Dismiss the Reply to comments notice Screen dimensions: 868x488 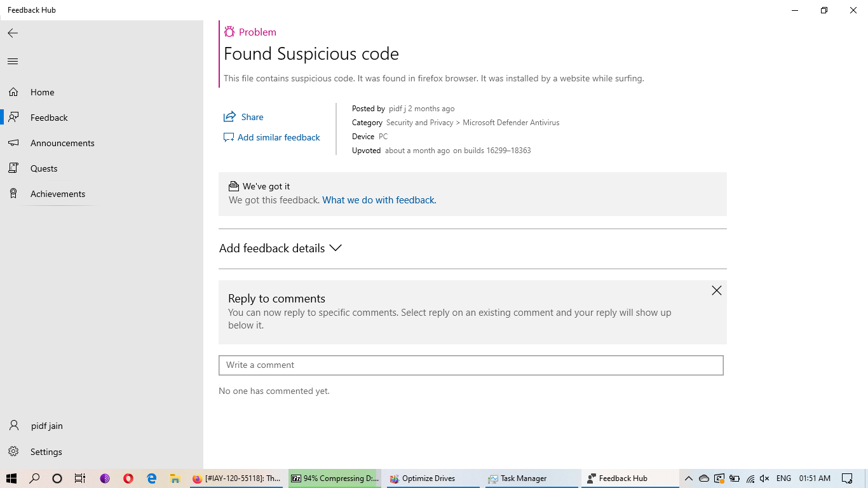(716, 290)
